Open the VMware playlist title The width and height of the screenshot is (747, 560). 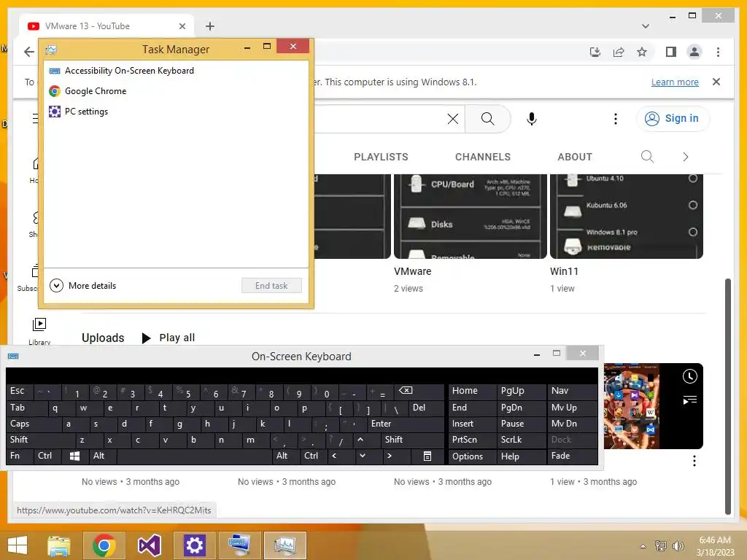coord(413,271)
